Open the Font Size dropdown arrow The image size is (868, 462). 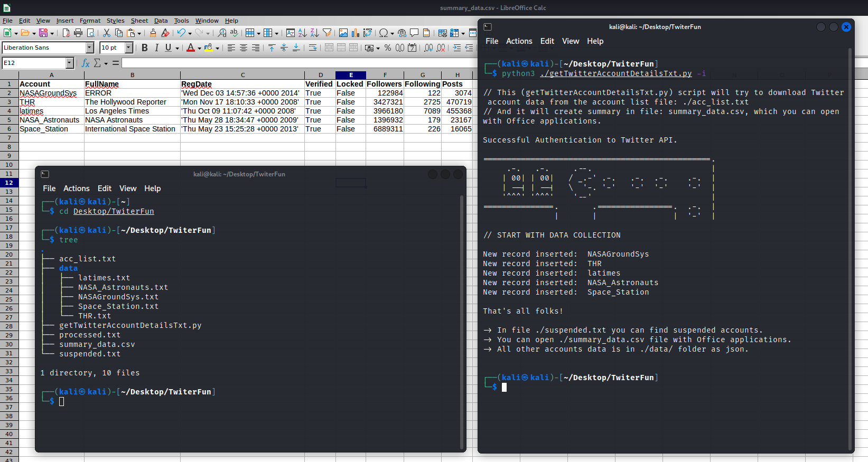(129, 48)
